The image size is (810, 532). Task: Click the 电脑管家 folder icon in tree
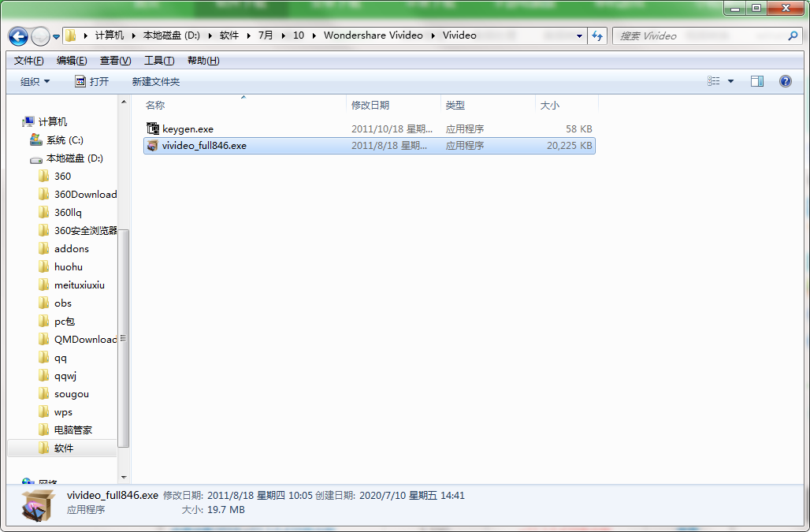(44, 430)
